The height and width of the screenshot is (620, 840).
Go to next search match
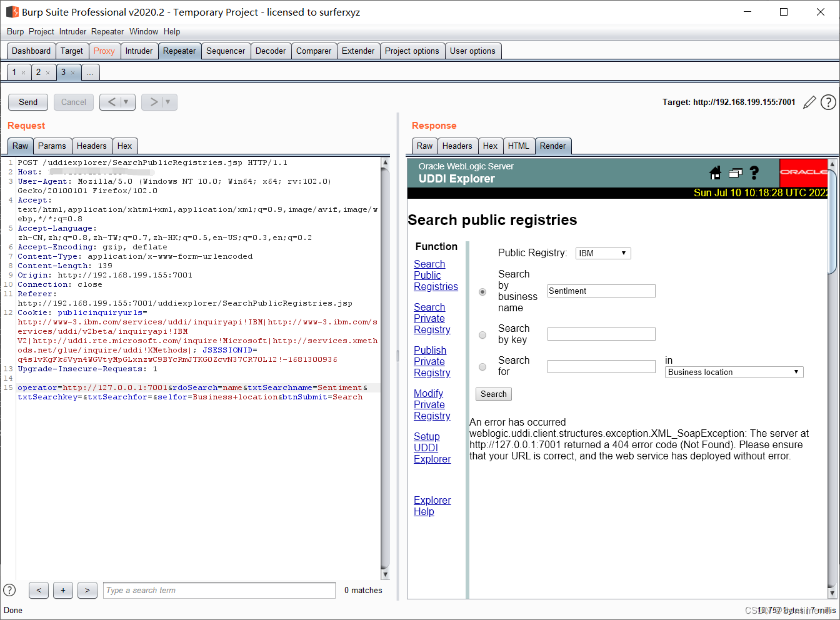point(87,590)
